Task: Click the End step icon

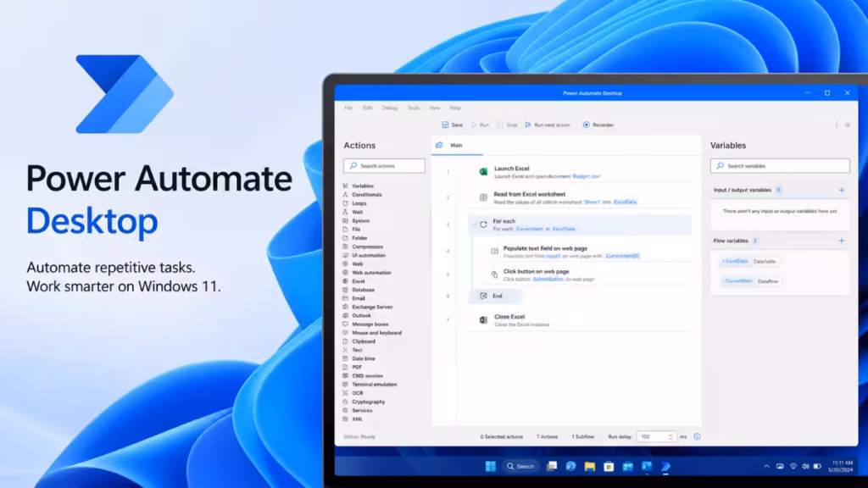Action: [483, 296]
